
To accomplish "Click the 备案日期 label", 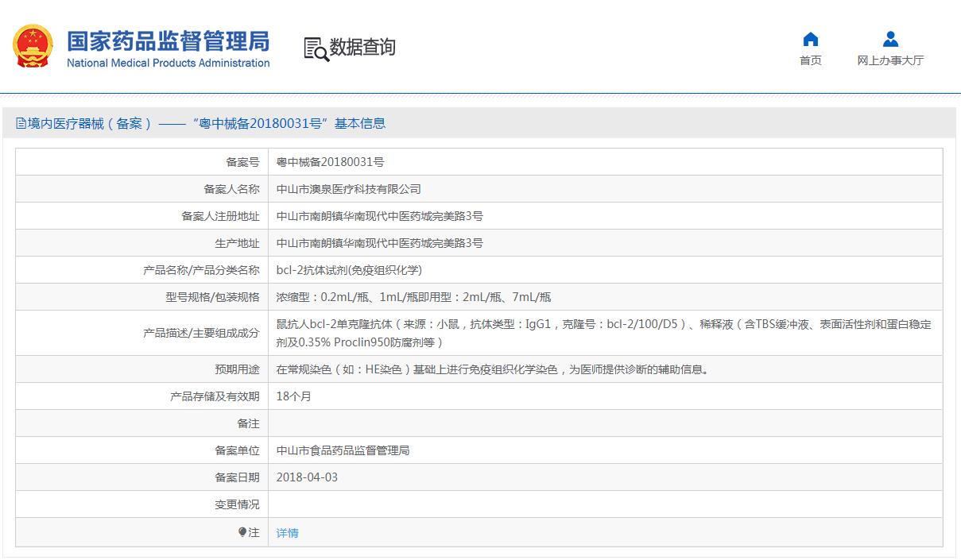I will coord(237,477).
